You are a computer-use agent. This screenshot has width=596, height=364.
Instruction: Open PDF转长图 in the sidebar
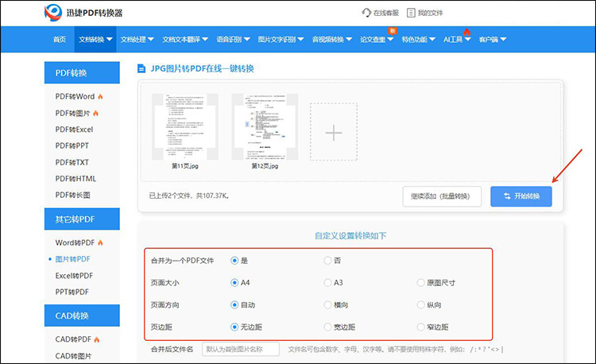(x=72, y=195)
